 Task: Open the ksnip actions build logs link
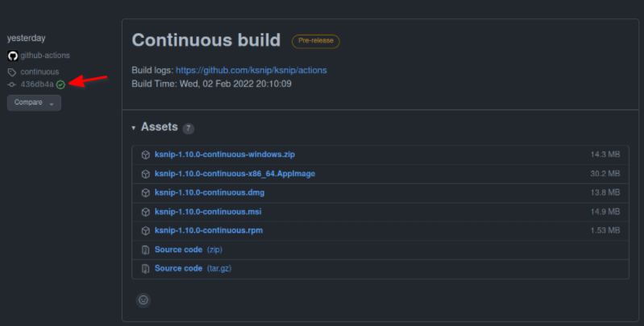tap(251, 70)
